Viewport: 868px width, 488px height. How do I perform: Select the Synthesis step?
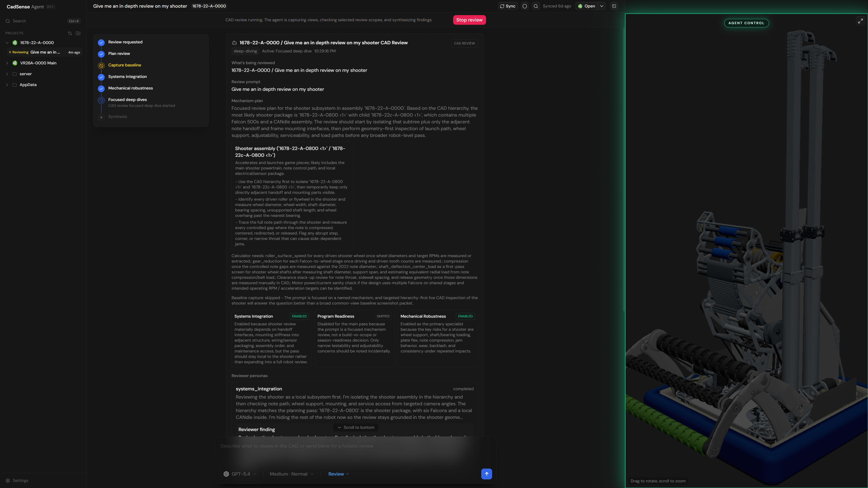(x=118, y=117)
